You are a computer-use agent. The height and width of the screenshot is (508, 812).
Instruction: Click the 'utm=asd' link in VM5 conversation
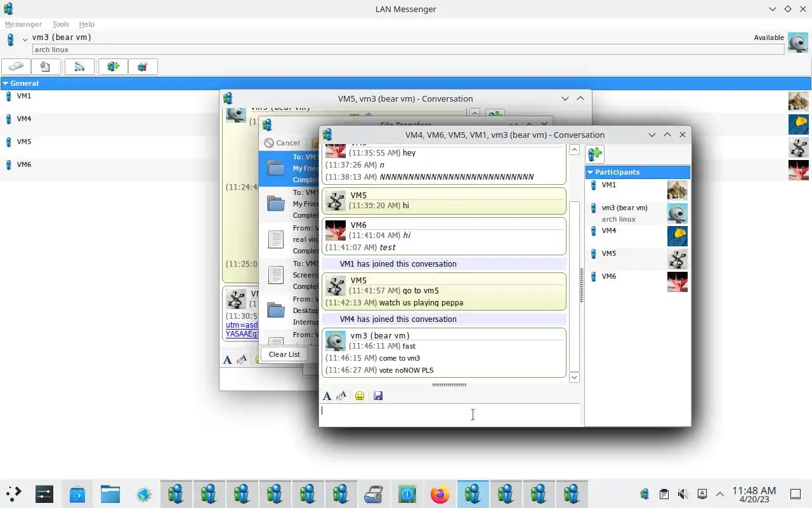pos(242,325)
